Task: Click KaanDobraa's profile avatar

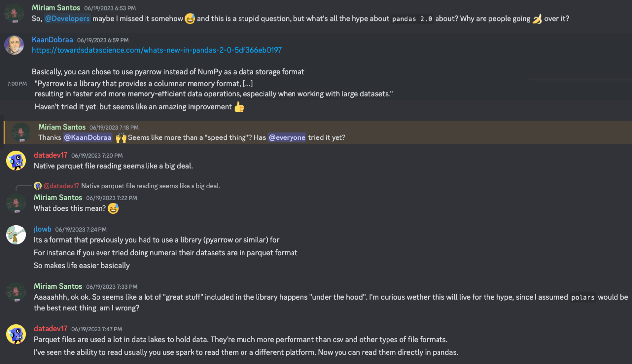Action: pos(14,45)
